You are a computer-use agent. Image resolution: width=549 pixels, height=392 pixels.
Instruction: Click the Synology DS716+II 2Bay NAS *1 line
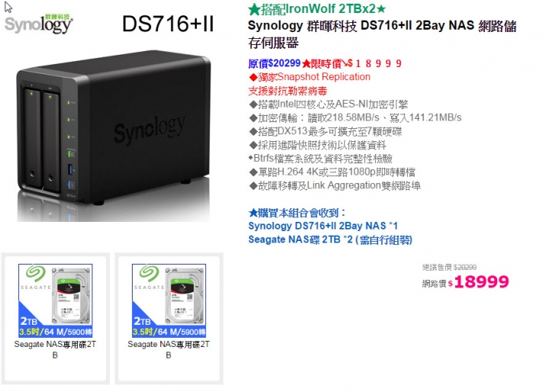point(323,226)
